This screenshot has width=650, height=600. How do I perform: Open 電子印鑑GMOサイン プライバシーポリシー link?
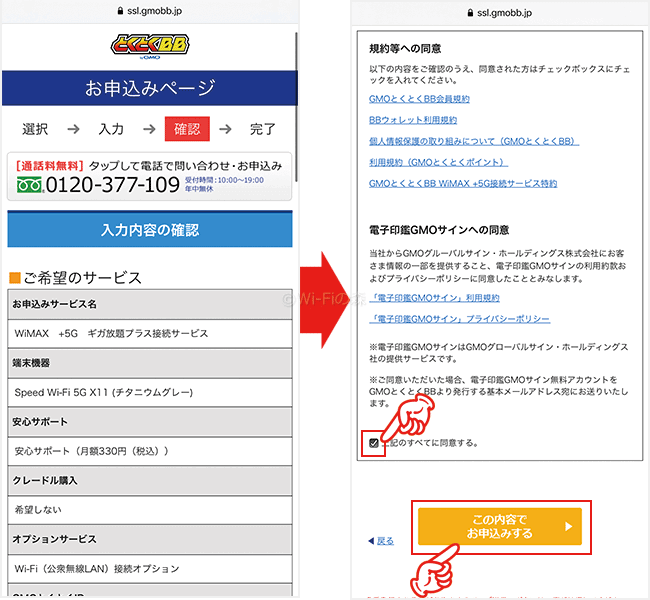[x=460, y=319]
